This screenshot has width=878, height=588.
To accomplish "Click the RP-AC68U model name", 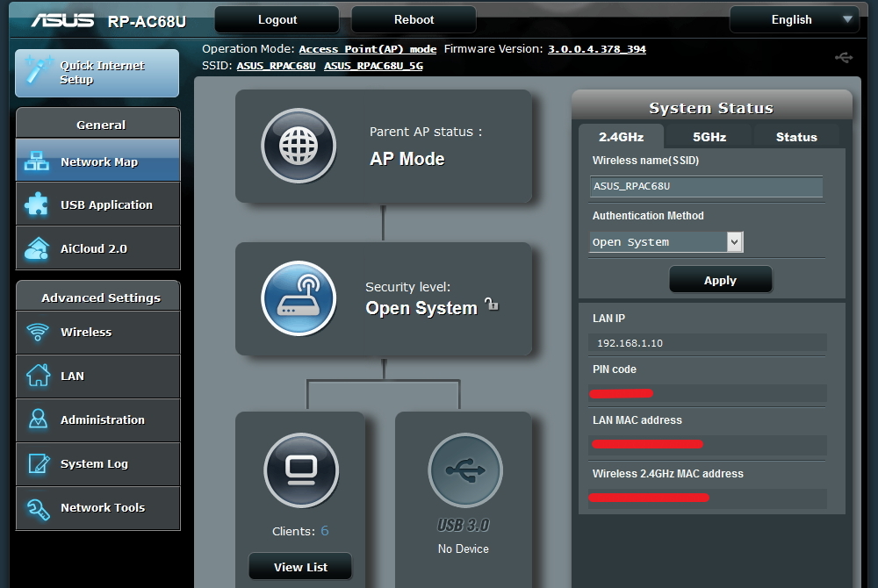I will click(x=147, y=21).
